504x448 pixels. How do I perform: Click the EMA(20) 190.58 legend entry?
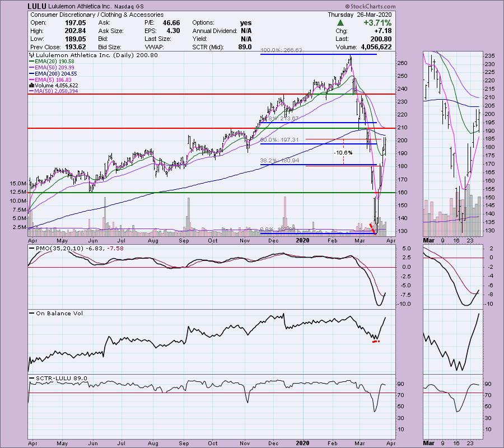(x=52, y=62)
